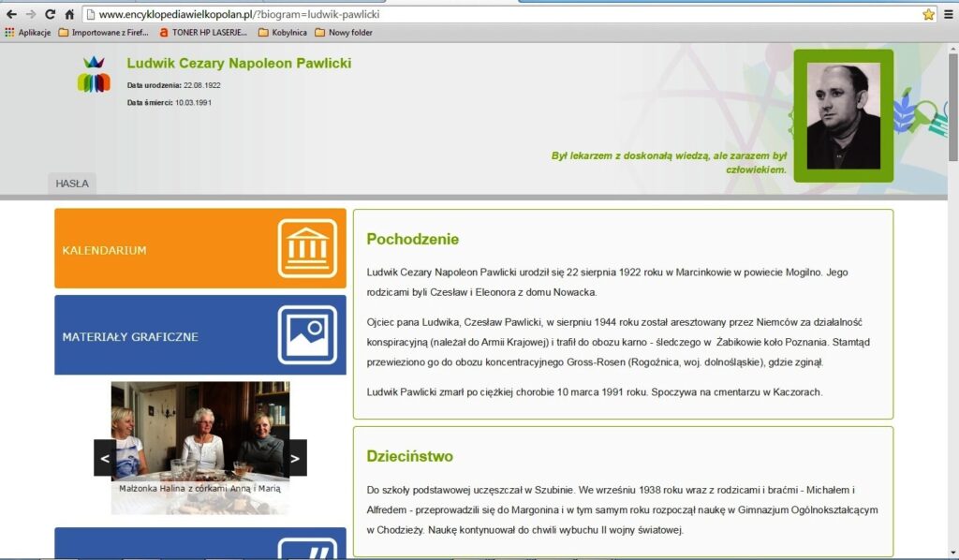Click the partially visible blue quote tile

(200, 543)
